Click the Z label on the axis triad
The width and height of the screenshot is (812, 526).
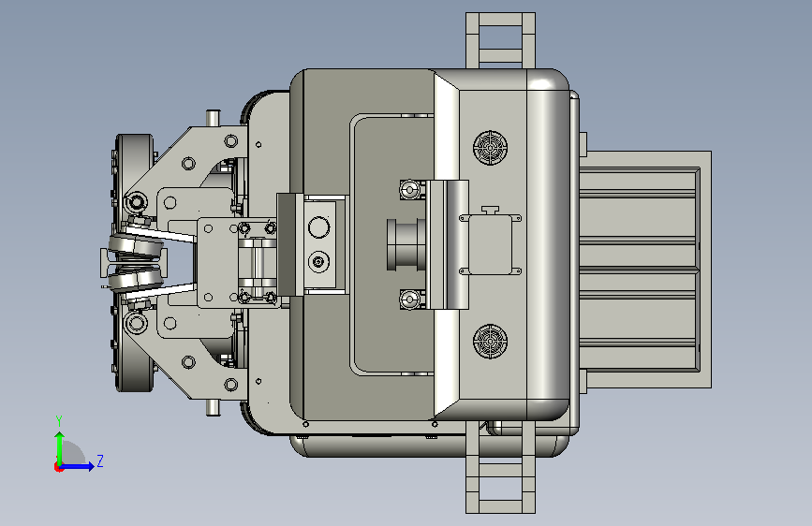coord(100,460)
